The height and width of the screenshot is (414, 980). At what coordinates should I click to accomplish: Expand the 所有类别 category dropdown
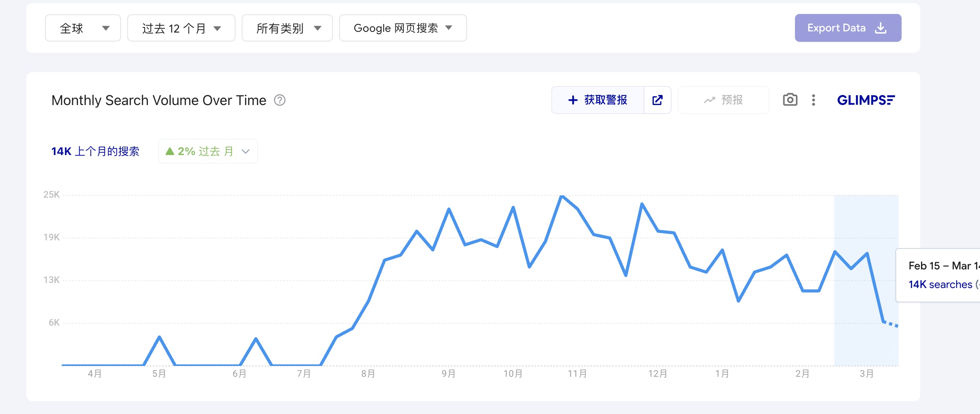(287, 28)
